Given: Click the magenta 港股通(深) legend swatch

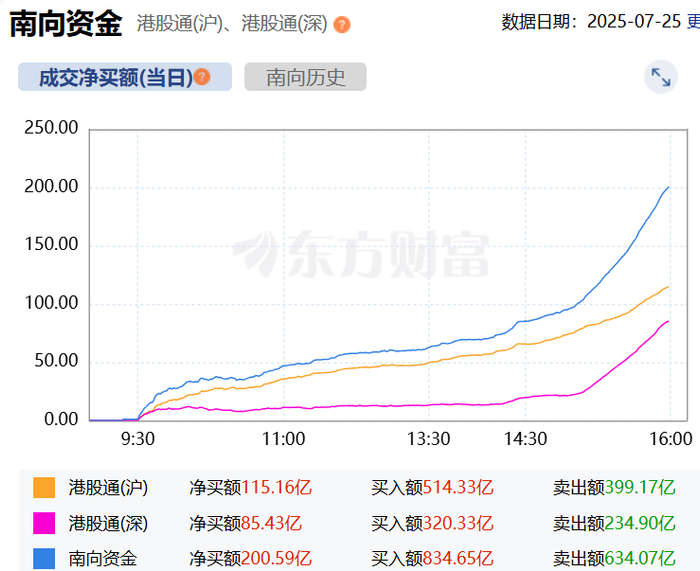Looking at the screenshot, I should click(x=44, y=523).
